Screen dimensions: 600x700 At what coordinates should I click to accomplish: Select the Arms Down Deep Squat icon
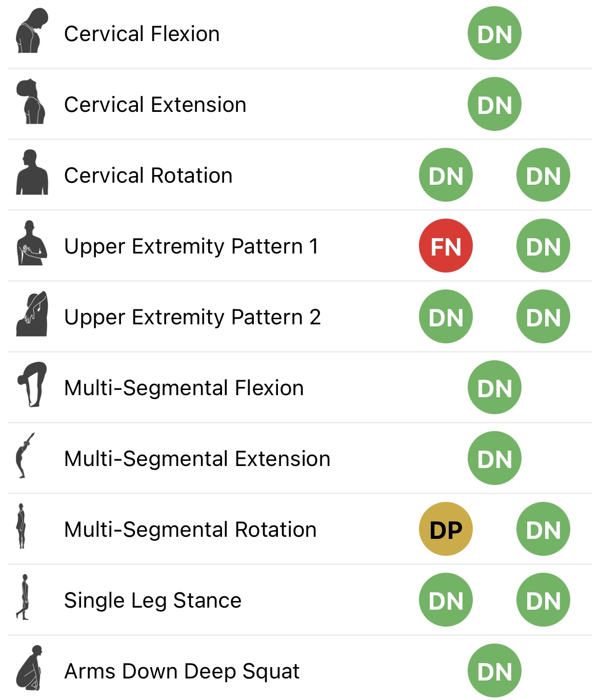30,669
